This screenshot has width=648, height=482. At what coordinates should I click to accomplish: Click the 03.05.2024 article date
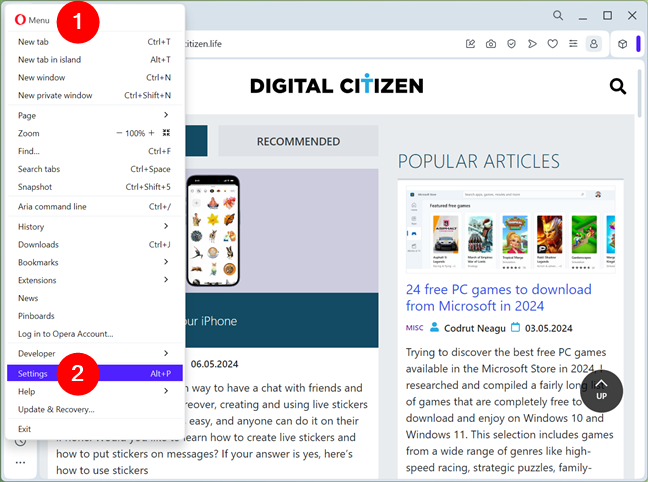tap(548, 328)
